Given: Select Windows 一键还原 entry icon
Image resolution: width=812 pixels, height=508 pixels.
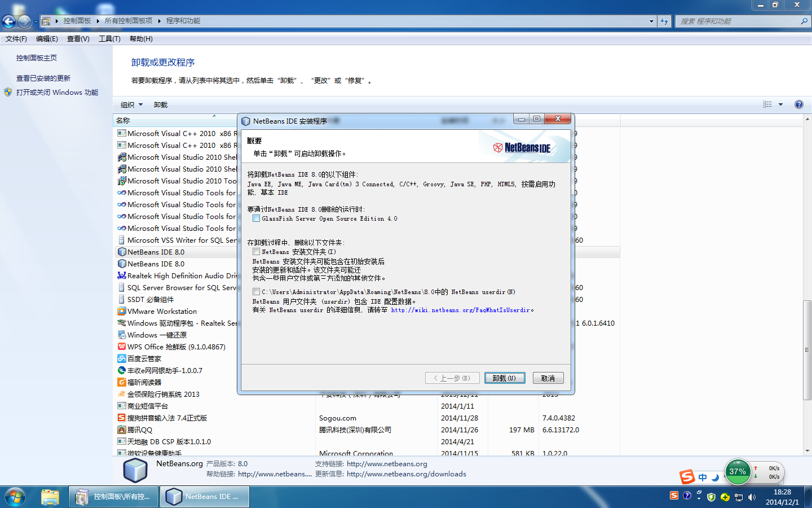Looking at the screenshot, I should pos(121,335).
